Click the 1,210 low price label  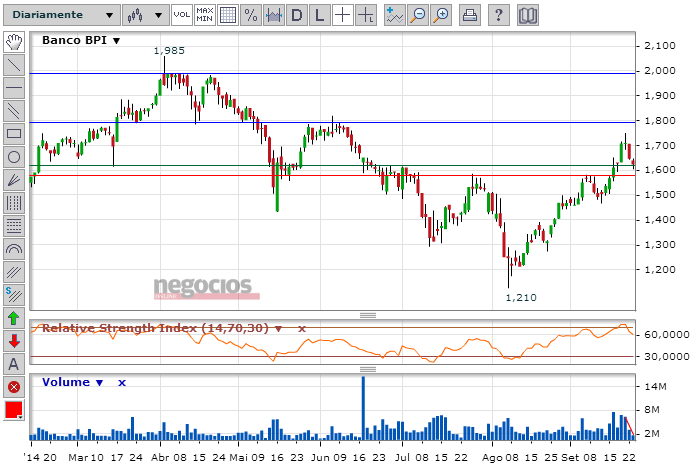[521, 298]
